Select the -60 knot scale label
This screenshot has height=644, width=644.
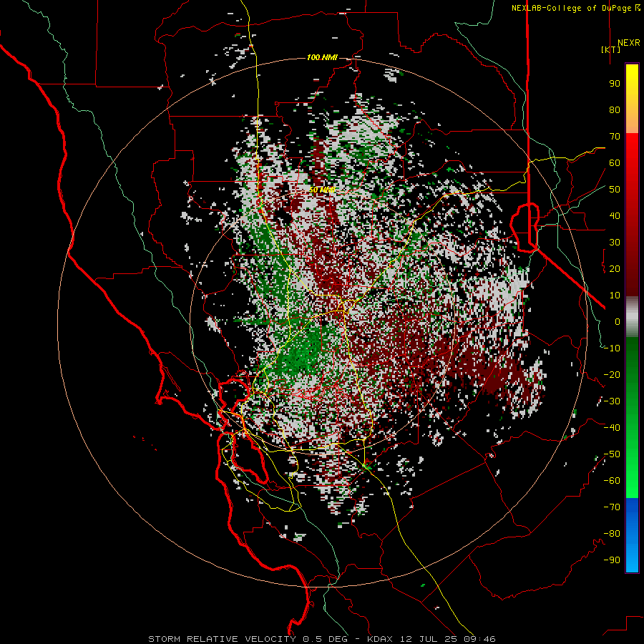[x=612, y=481]
